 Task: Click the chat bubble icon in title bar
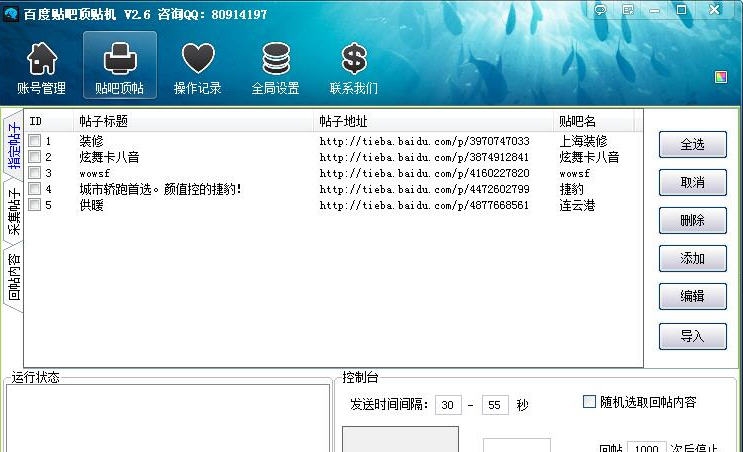601,9
